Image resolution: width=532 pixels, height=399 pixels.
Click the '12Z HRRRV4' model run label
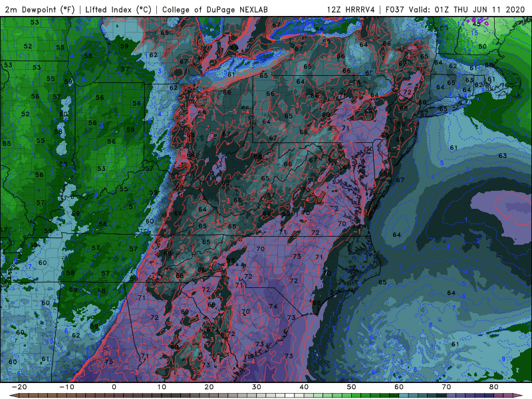click(x=351, y=9)
